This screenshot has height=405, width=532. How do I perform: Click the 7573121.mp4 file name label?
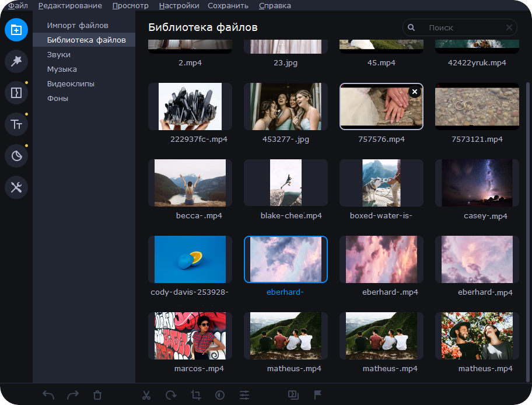point(477,139)
